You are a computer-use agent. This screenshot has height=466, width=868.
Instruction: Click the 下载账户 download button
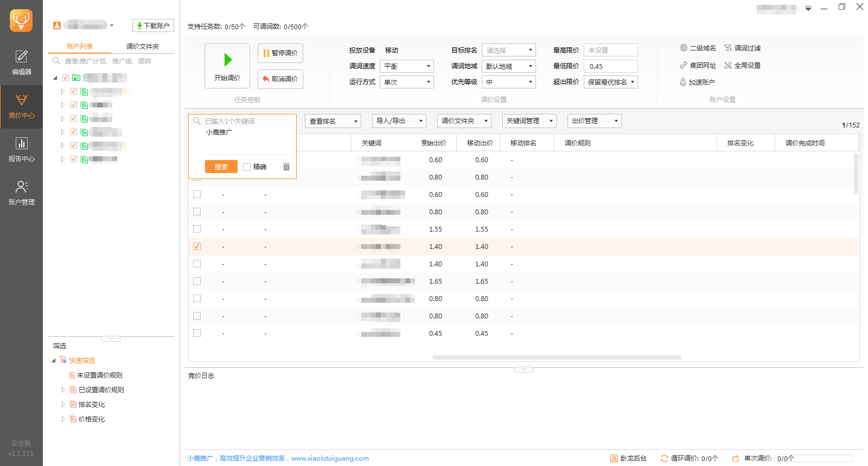153,25
